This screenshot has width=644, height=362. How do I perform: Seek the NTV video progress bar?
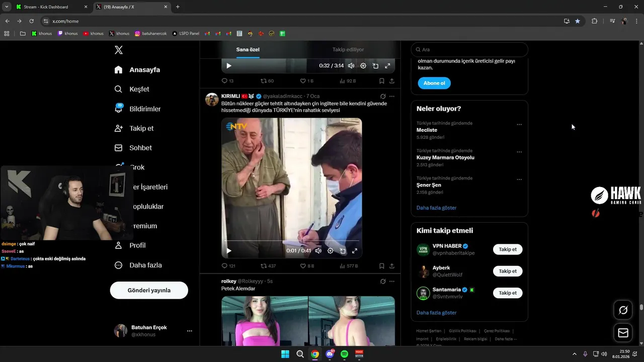click(x=292, y=241)
